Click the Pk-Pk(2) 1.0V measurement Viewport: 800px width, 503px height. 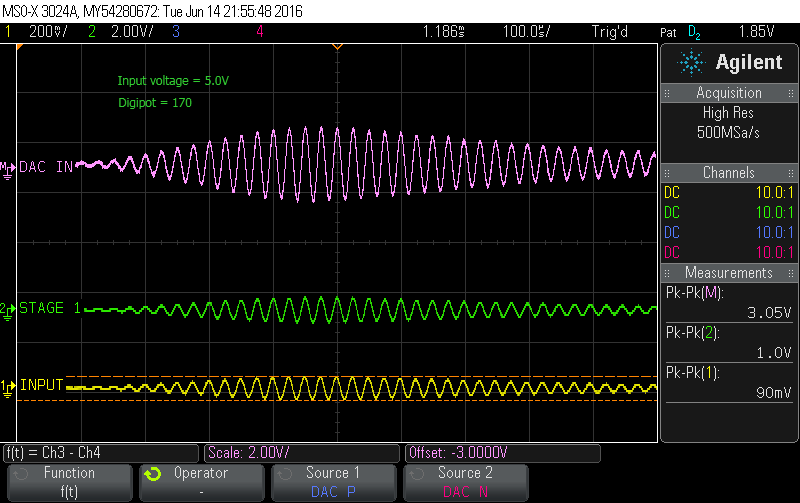coord(729,342)
